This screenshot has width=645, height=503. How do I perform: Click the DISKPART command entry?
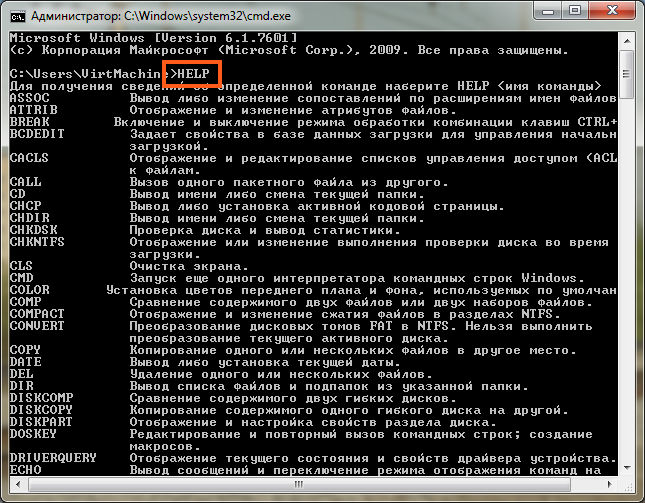coord(38,421)
